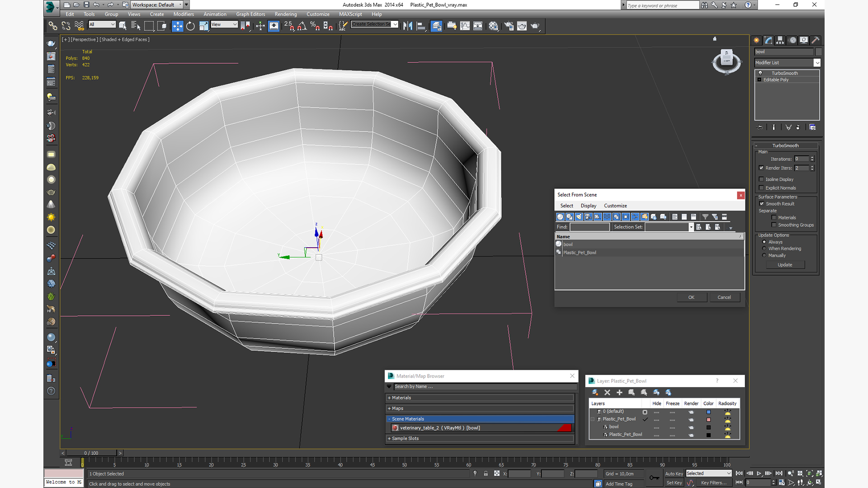Enable Explicit Normals checkbox
The width and height of the screenshot is (868, 488).
pyautogui.click(x=761, y=188)
